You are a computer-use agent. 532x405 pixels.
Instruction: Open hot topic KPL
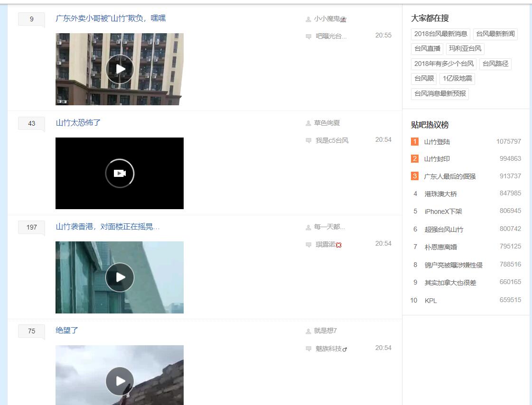click(x=430, y=301)
